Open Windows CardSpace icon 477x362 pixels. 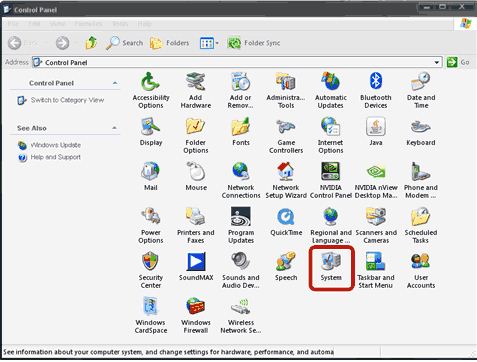coord(151,315)
